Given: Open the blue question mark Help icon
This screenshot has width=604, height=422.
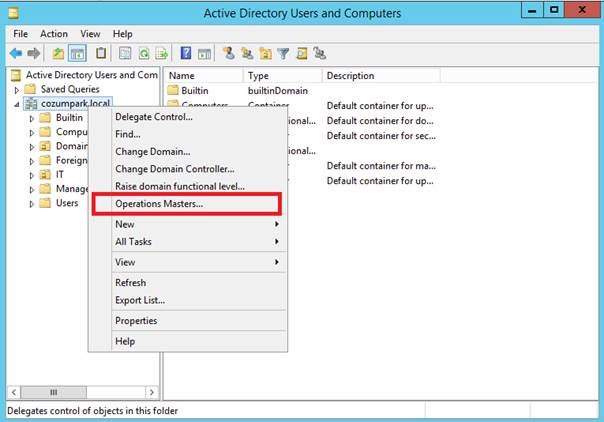Looking at the screenshot, I should tap(186, 53).
